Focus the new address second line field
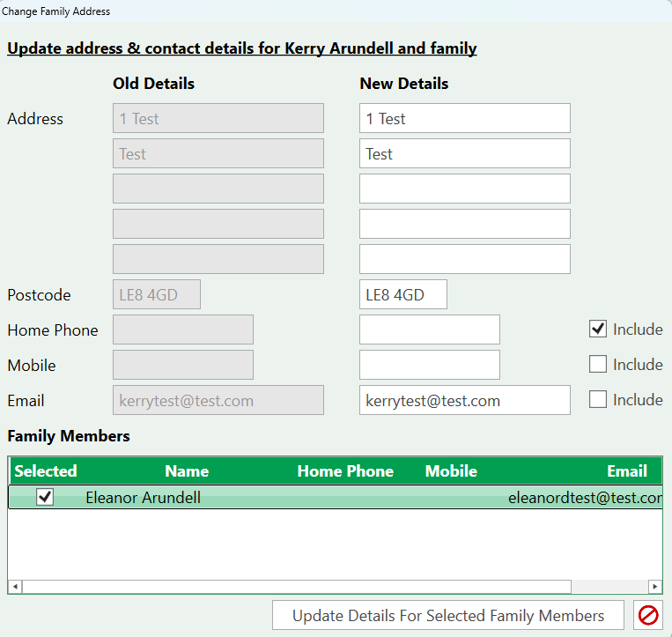 tap(464, 154)
